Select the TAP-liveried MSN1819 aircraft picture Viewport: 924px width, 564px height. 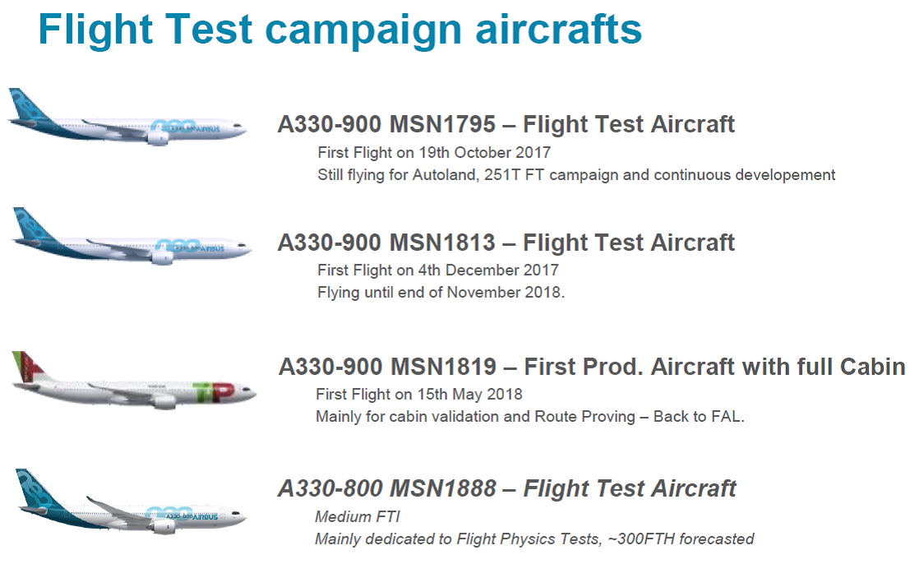point(134,380)
